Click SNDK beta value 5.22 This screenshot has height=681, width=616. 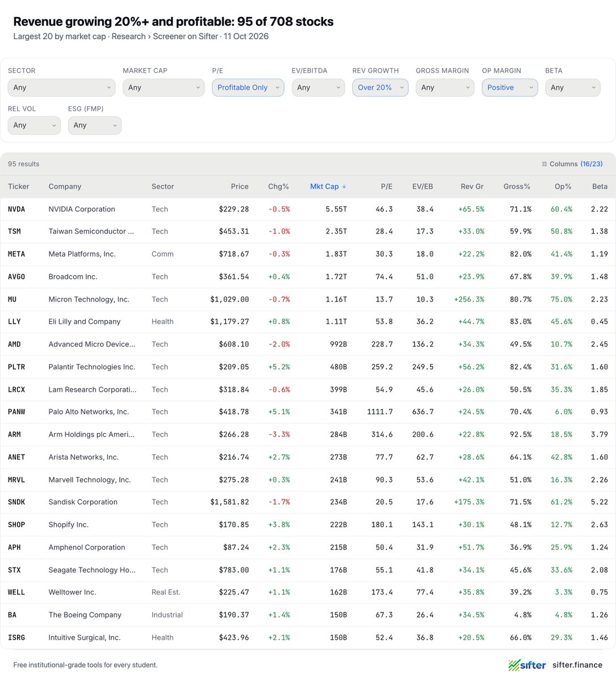click(x=599, y=502)
